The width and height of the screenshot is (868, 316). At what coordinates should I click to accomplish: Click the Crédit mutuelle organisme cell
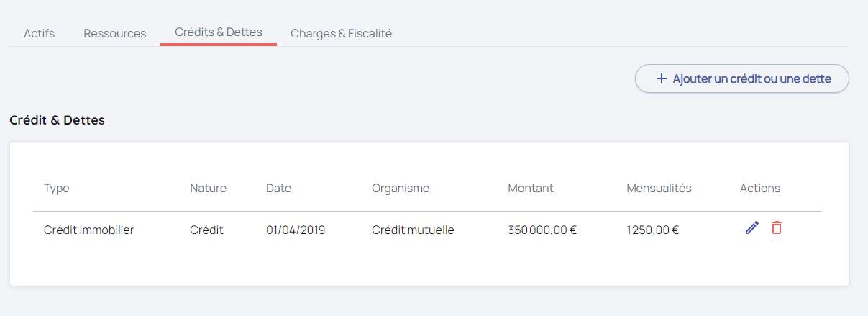click(x=412, y=230)
